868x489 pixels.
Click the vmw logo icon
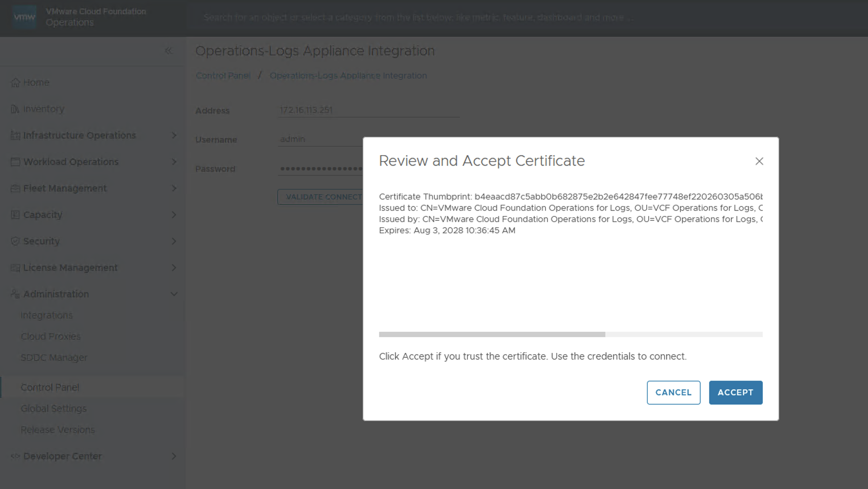point(24,17)
